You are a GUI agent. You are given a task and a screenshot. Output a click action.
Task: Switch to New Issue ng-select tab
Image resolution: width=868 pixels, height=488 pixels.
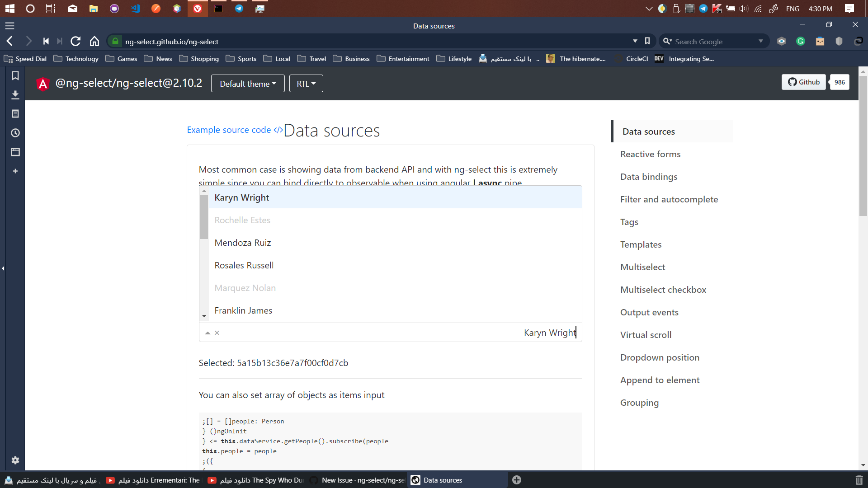click(x=357, y=480)
